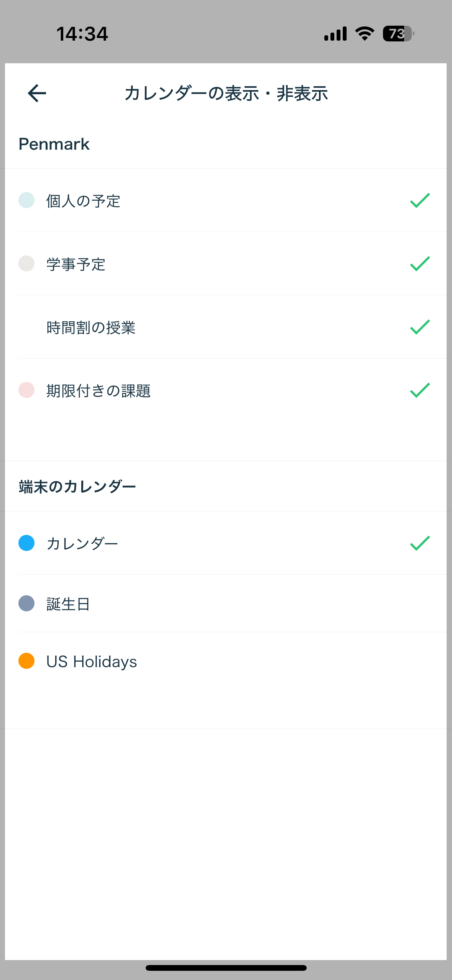Tap the Wi-Fi status icon
This screenshot has width=452, height=980.
365,34
